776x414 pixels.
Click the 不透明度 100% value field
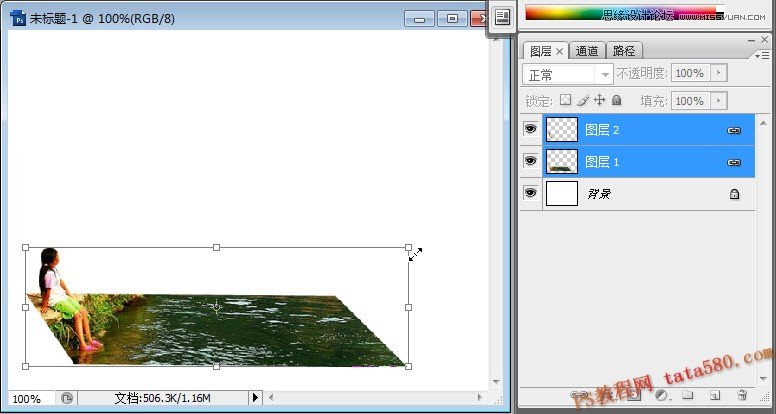tap(690, 73)
